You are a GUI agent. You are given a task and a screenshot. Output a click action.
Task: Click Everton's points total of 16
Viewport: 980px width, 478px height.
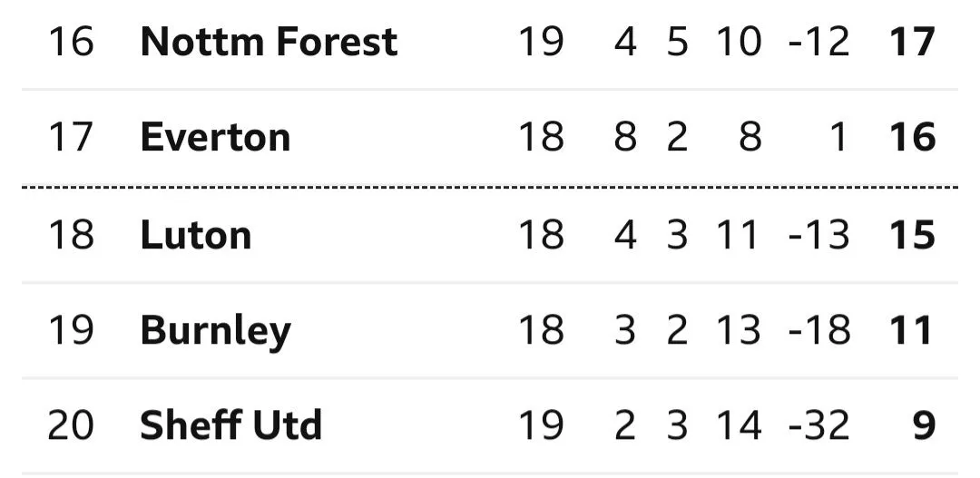tap(912, 138)
